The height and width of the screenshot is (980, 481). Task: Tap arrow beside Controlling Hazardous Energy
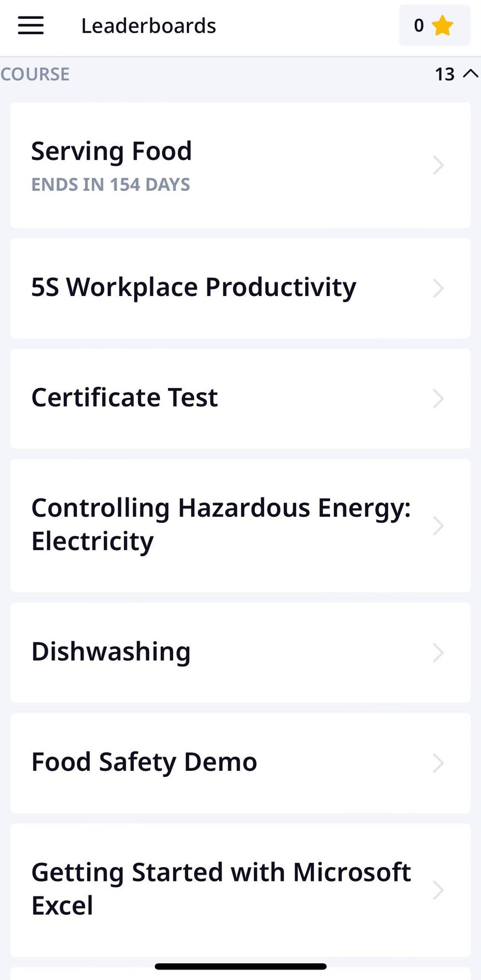[x=438, y=526]
